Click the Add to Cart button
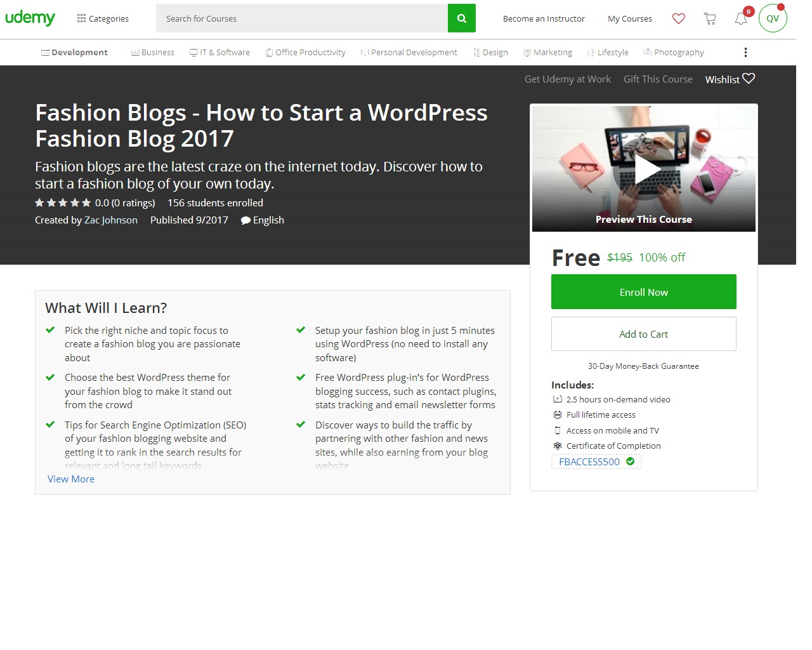812x650 pixels. point(644,334)
